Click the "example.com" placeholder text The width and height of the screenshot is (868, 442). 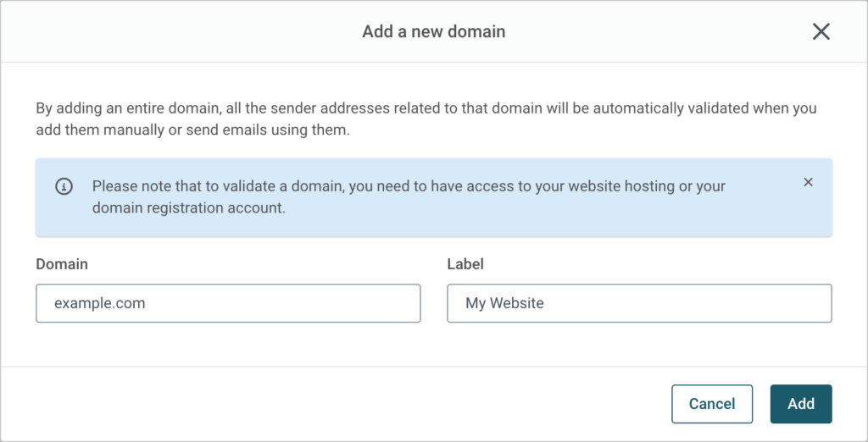99,303
